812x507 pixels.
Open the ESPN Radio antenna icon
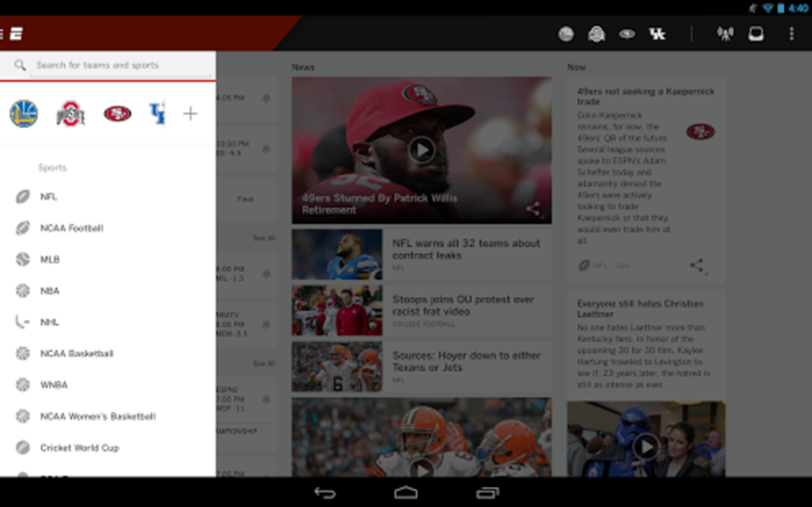tap(725, 34)
